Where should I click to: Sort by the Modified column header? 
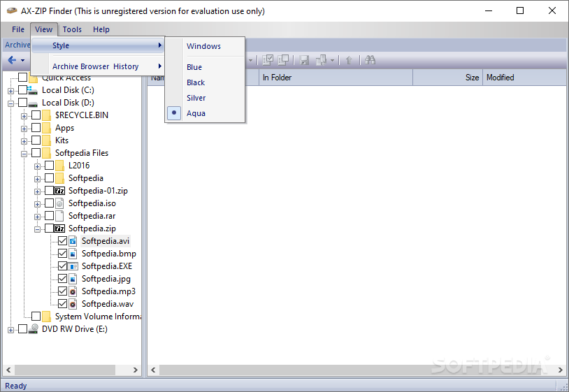coord(524,78)
